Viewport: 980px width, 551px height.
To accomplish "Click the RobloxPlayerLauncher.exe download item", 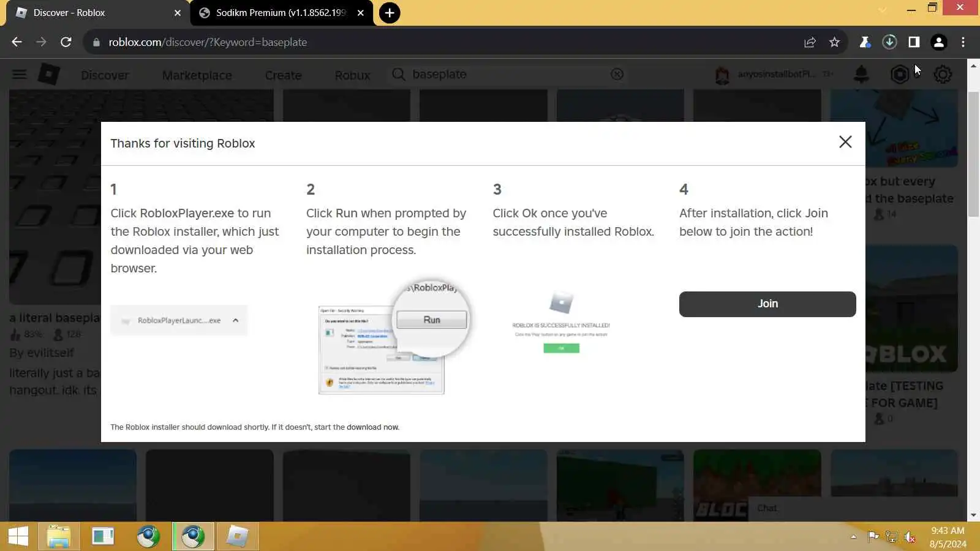I will [x=179, y=320].
